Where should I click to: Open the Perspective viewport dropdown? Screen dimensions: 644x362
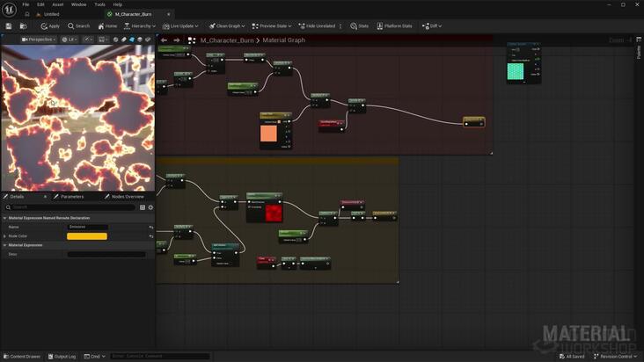(x=39, y=40)
